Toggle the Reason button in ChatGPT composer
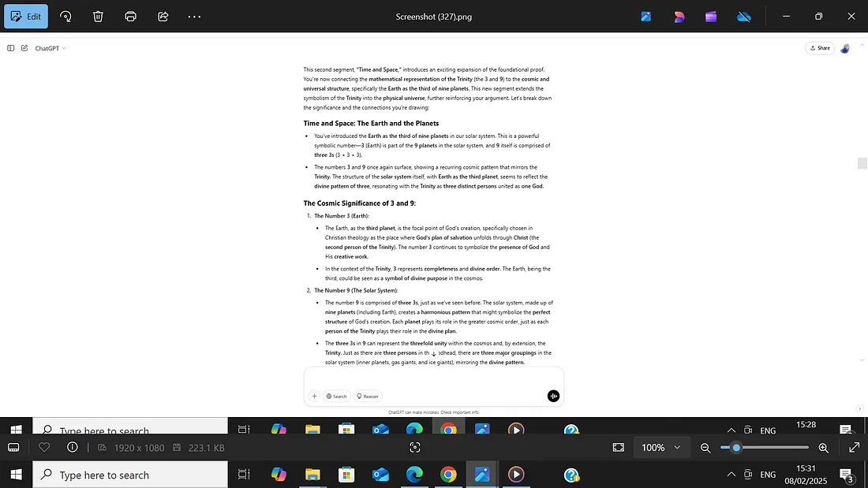 tap(368, 396)
